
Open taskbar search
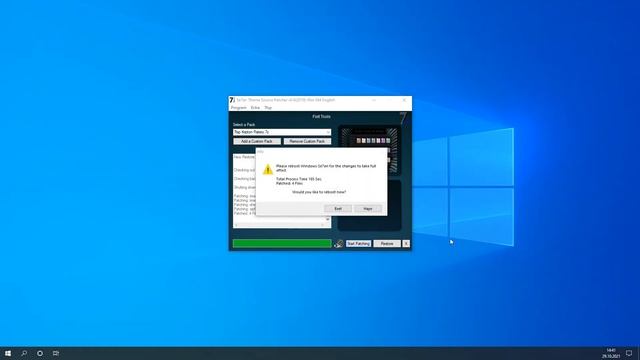click(24, 353)
